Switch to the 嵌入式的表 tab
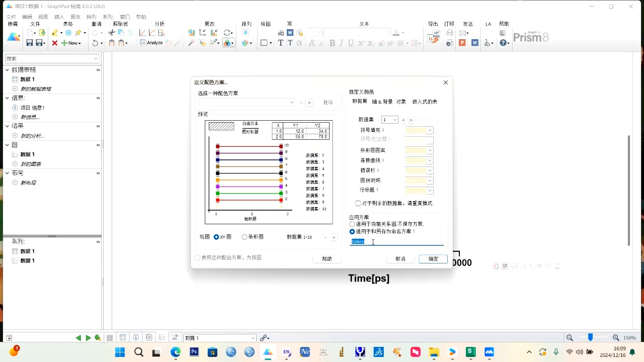 point(425,101)
